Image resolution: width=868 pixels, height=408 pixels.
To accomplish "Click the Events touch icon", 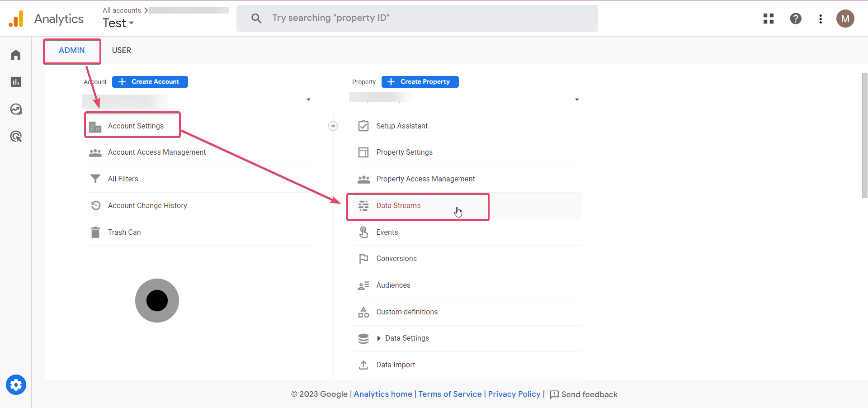I will coord(363,232).
